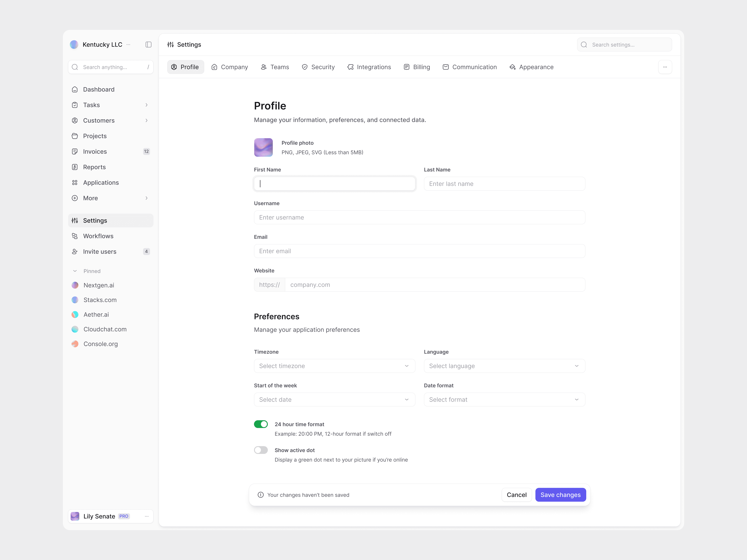Cancel unsaved changes
Screen dimensions: 747x560
pos(516,495)
